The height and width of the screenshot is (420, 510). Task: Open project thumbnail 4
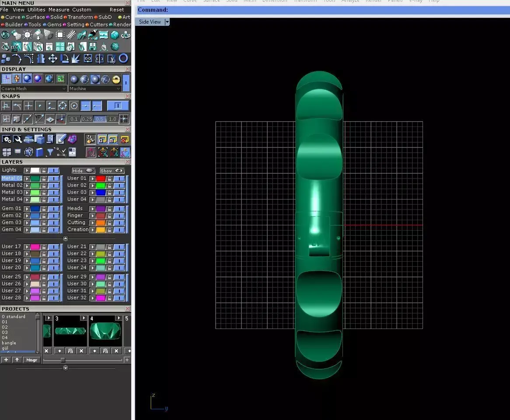tap(105, 331)
